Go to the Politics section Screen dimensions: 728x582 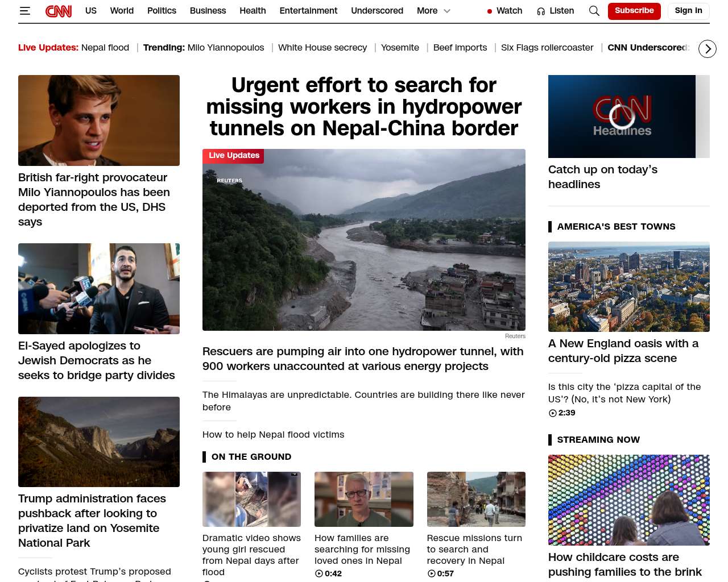pos(162,11)
